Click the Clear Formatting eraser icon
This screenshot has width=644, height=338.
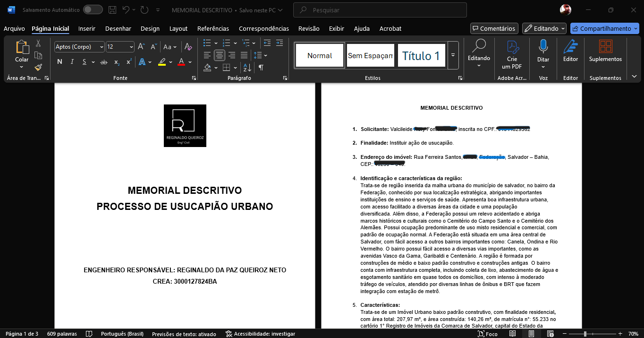(x=188, y=47)
